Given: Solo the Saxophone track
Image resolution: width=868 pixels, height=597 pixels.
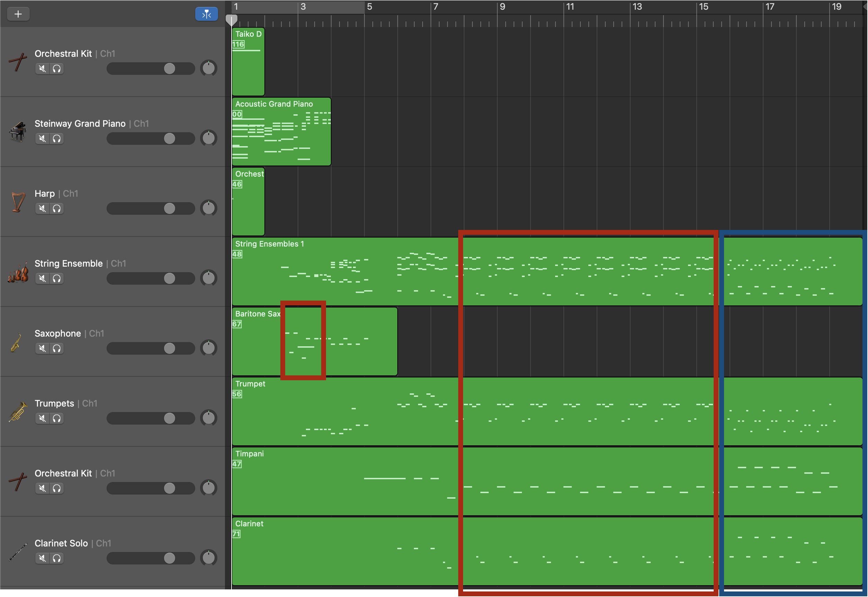Looking at the screenshot, I should (56, 348).
